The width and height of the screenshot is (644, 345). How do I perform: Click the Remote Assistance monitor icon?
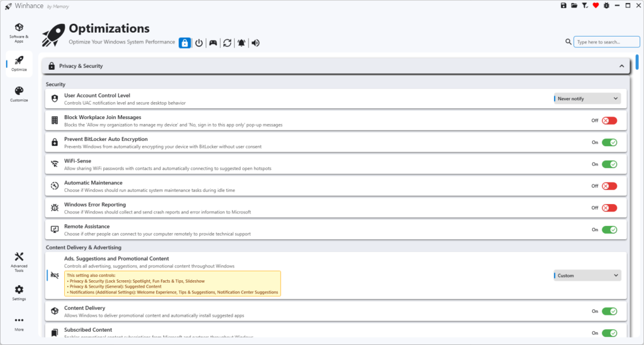[55, 229]
